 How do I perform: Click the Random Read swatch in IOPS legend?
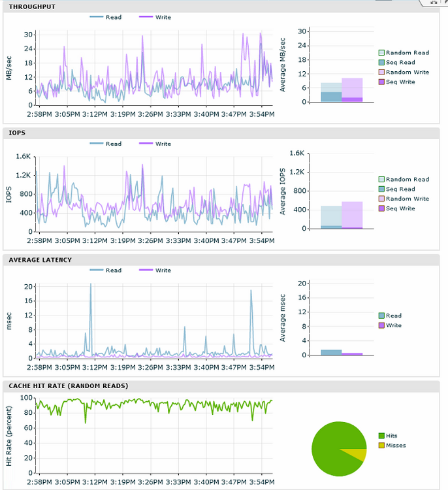click(x=381, y=180)
